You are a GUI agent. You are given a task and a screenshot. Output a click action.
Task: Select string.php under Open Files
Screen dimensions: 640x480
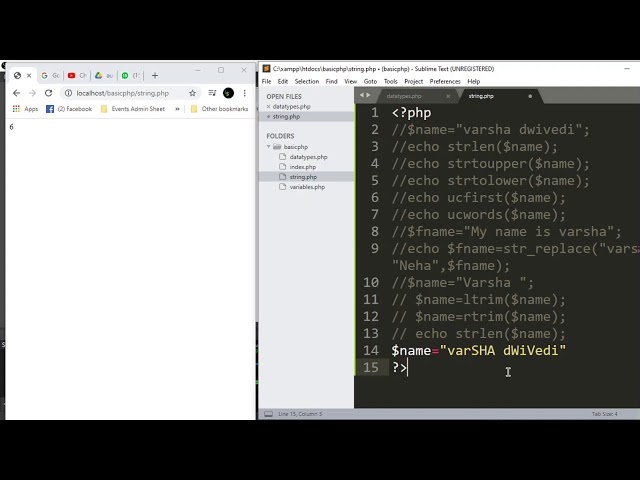(286, 116)
